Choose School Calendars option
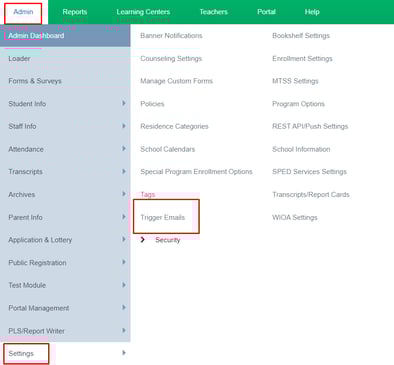This screenshot has width=394, height=365. point(168,149)
